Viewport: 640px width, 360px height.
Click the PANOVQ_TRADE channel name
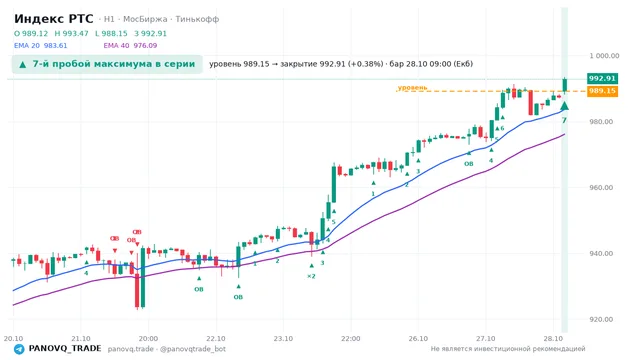[65, 349]
